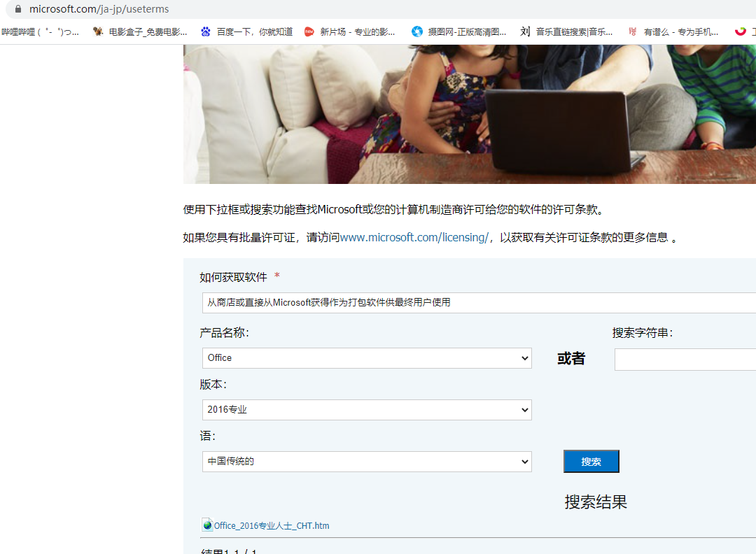Open the 语 中国传统的 dropdown
756x554 pixels.
point(367,462)
